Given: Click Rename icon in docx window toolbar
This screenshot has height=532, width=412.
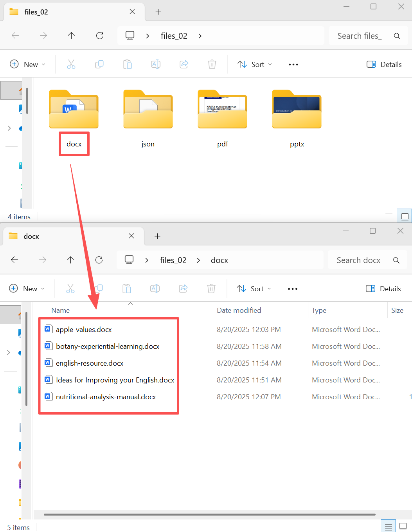Looking at the screenshot, I should [x=155, y=289].
